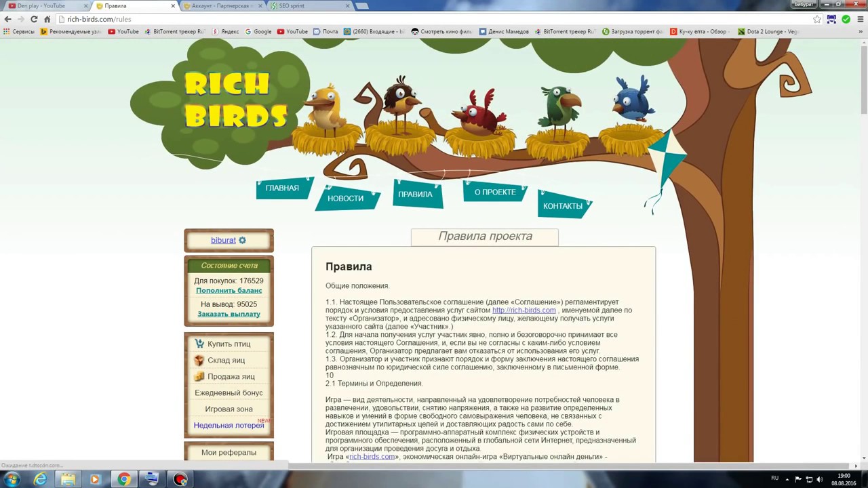Open Мои рефералы in sidebar

(229, 452)
